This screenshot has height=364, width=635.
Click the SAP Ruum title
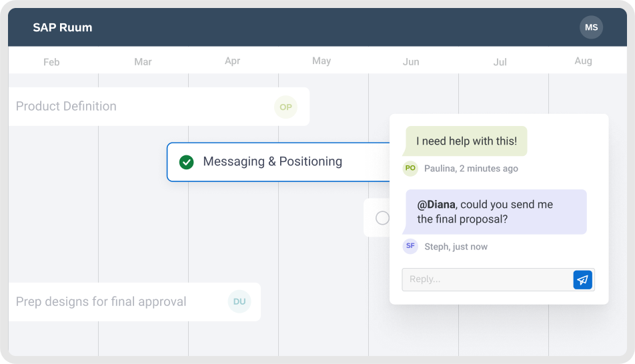coord(63,28)
